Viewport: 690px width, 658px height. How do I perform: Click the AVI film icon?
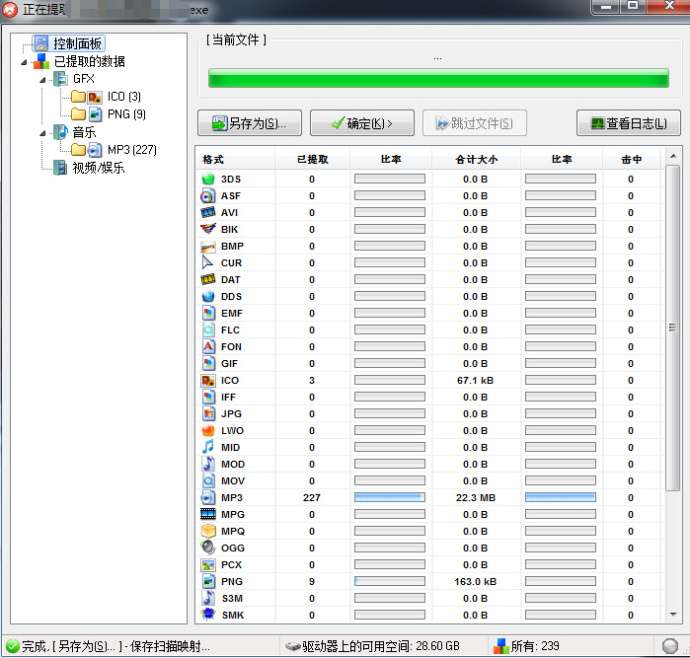[x=208, y=213]
